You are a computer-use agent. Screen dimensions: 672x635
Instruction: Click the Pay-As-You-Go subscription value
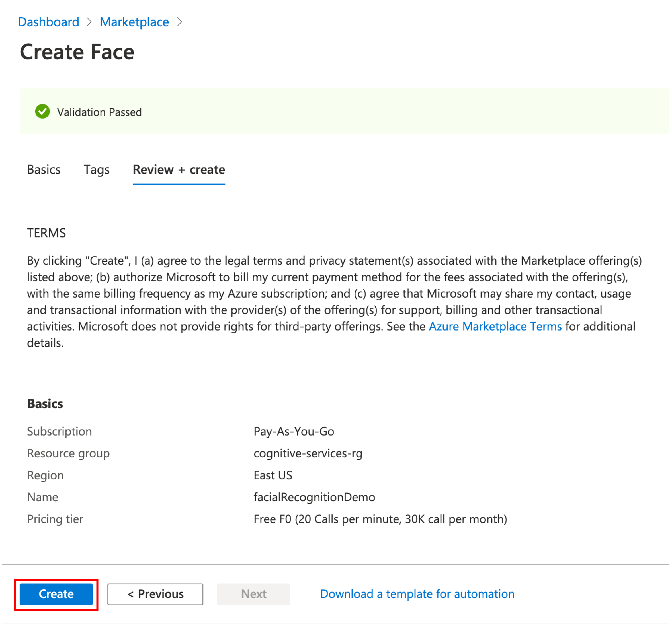[x=294, y=432]
